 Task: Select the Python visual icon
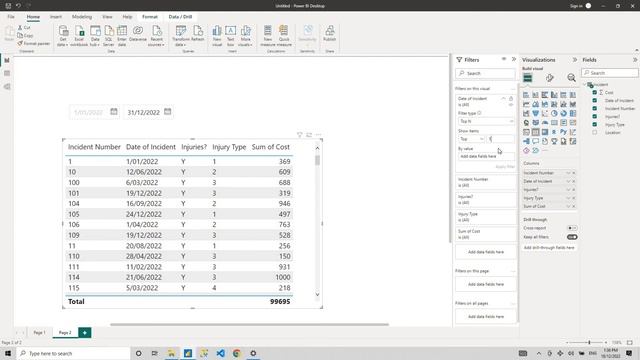coord(563,132)
